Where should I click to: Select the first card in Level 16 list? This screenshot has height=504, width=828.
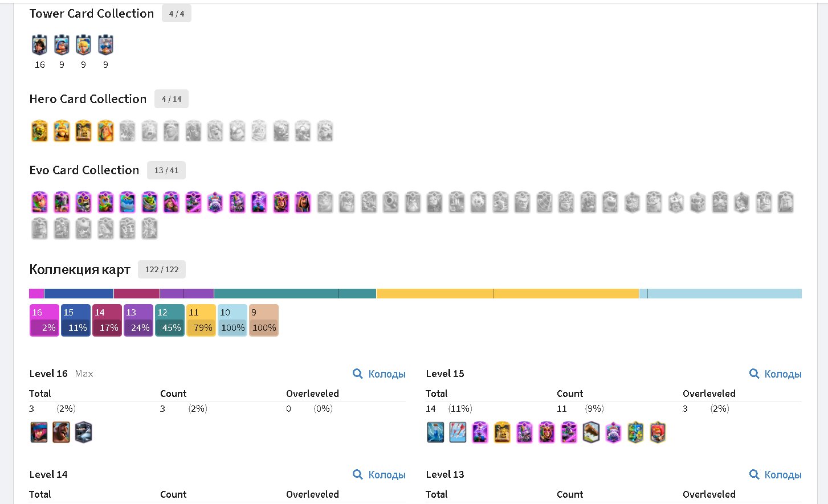[x=39, y=433]
